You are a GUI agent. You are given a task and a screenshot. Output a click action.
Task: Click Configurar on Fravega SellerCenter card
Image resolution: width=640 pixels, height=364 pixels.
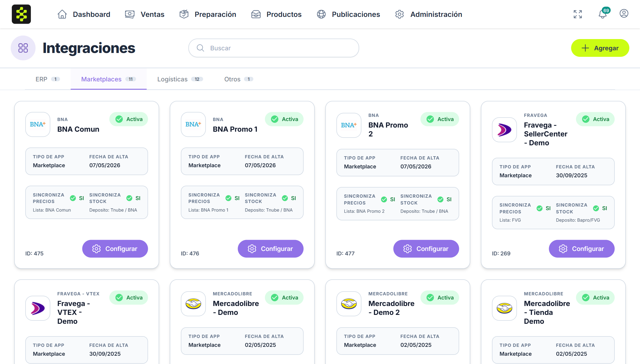point(582,249)
